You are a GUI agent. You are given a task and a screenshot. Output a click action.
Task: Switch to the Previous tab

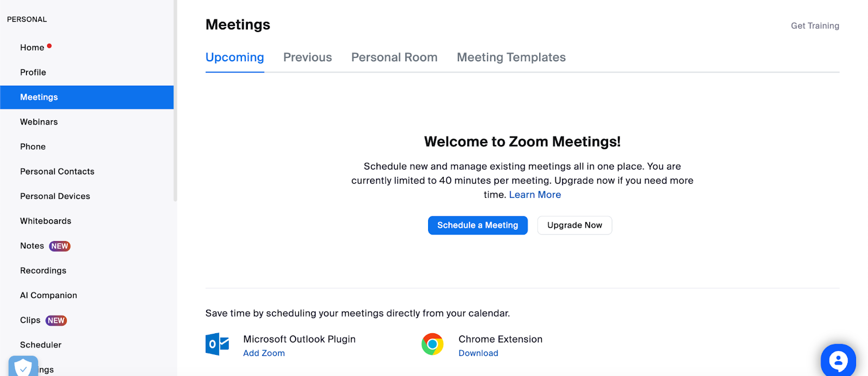coord(308,57)
